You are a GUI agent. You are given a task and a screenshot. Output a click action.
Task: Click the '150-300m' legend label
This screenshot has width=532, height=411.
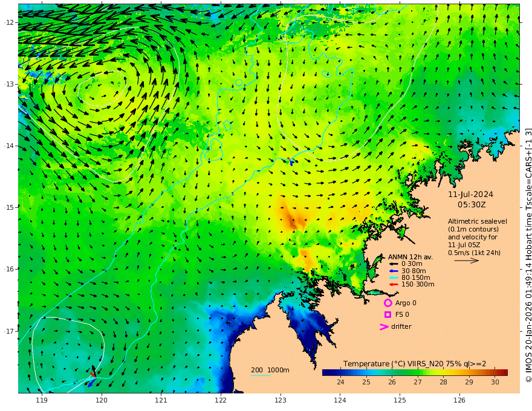pos(418,284)
